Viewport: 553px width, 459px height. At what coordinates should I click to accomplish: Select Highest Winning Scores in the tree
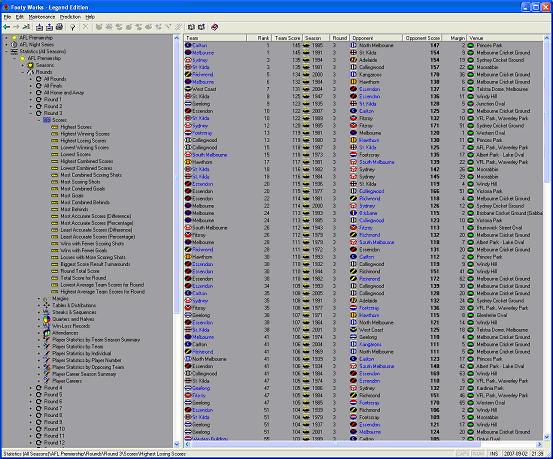pos(85,134)
